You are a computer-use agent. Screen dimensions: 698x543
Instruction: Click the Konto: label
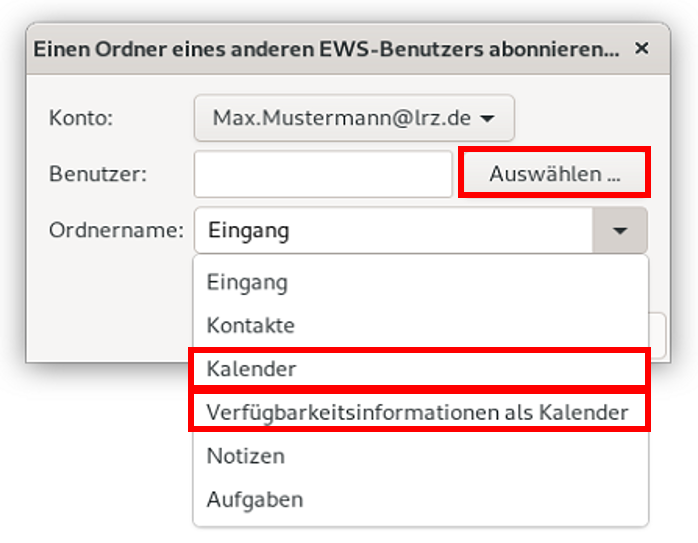[81, 118]
